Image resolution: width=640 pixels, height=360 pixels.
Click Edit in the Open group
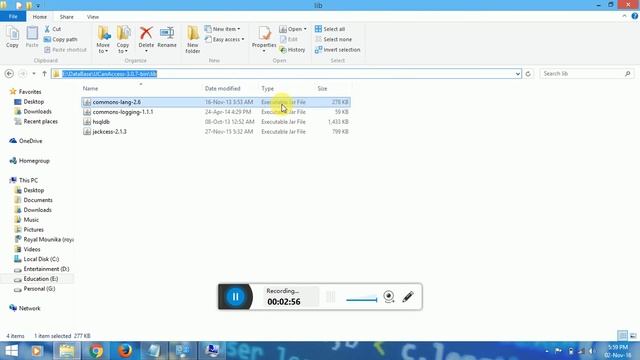pos(289,39)
